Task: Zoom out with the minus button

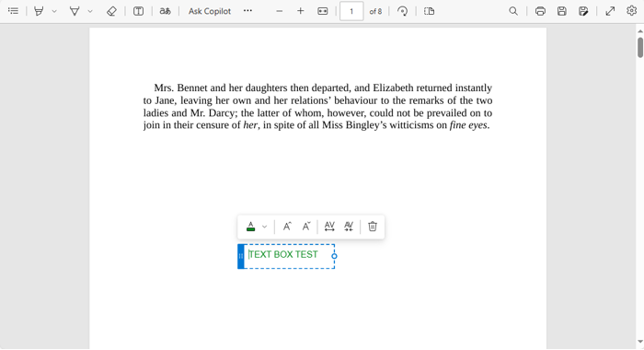Action: pyautogui.click(x=280, y=11)
